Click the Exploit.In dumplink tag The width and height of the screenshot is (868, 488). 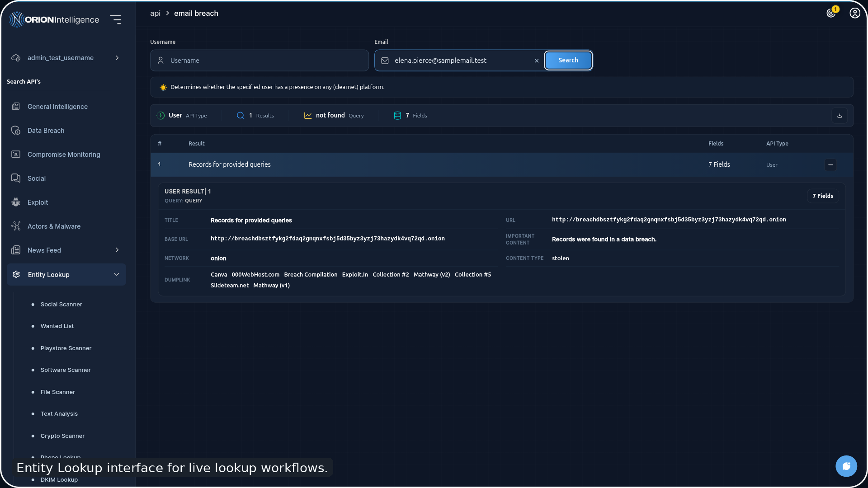tap(355, 275)
